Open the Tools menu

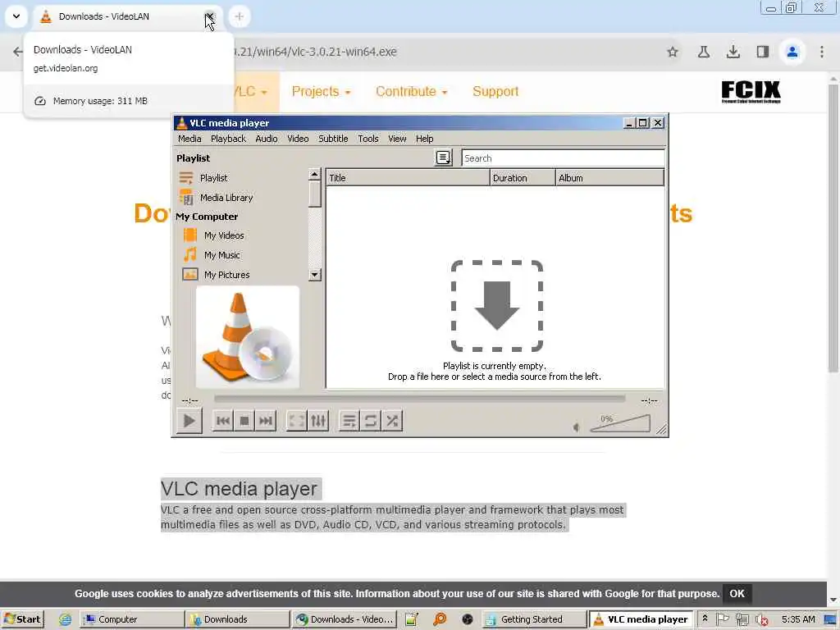[x=368, y=139]
